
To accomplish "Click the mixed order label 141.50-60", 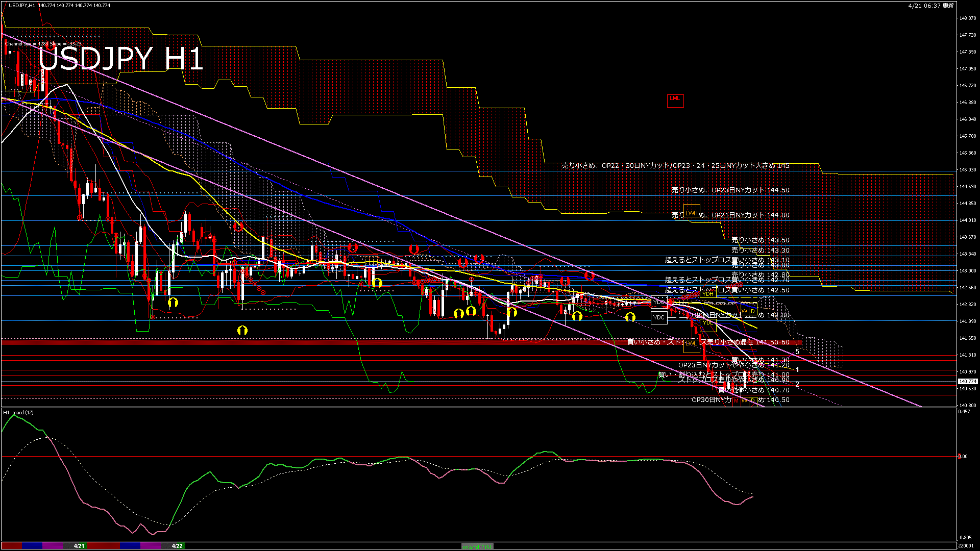I will coord(708,342).
